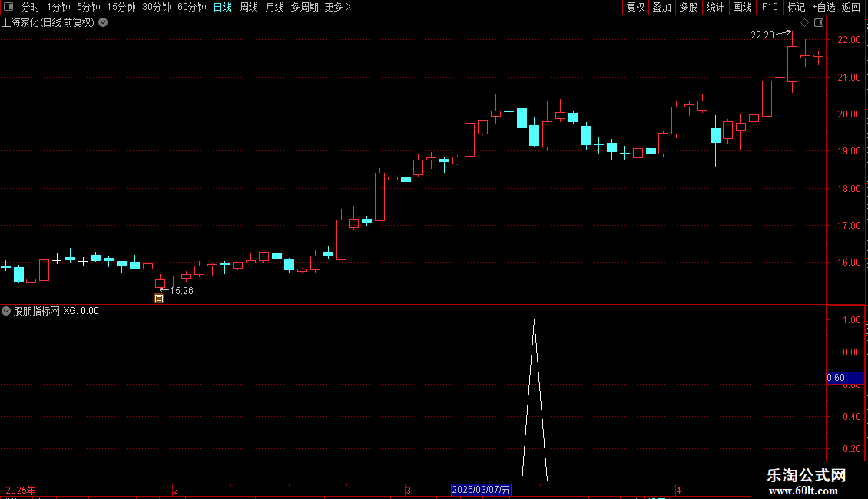Click the 2025/03/07/五 date label
This screenshot has height=499, width=868.
point(481,490)
